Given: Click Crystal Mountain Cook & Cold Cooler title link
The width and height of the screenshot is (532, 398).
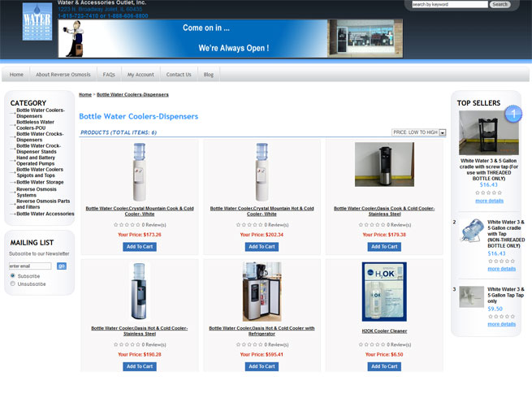Looking at the screenshot, I should click(140, 211).
